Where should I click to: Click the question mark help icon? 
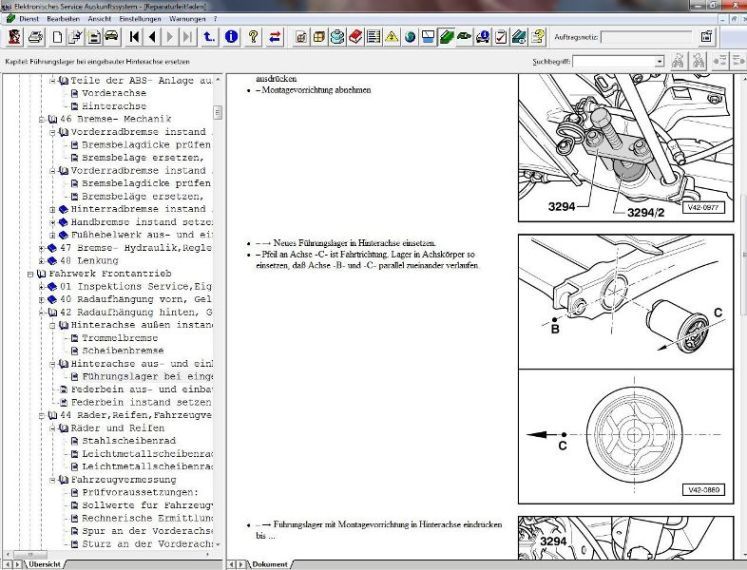point(253,37)
